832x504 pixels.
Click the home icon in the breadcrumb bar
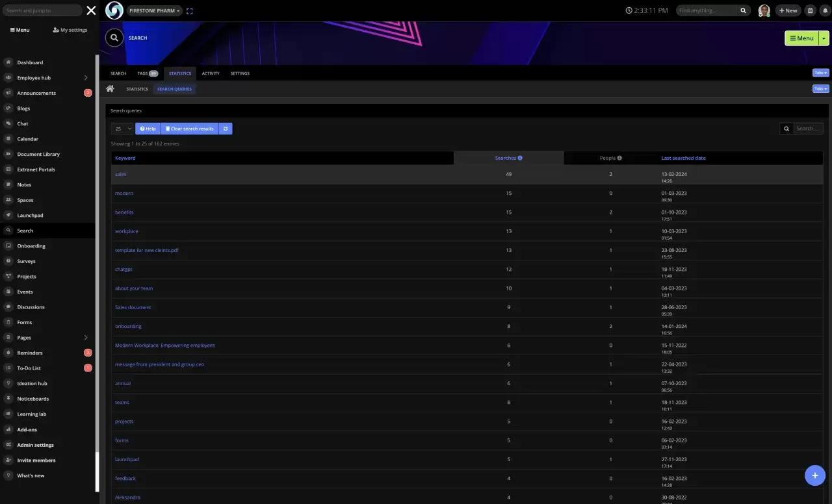point(110,88)
